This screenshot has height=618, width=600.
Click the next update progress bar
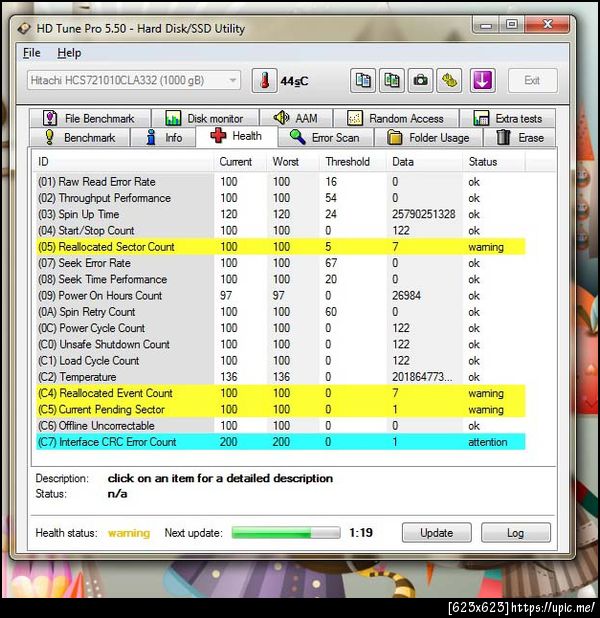(286, 533)
